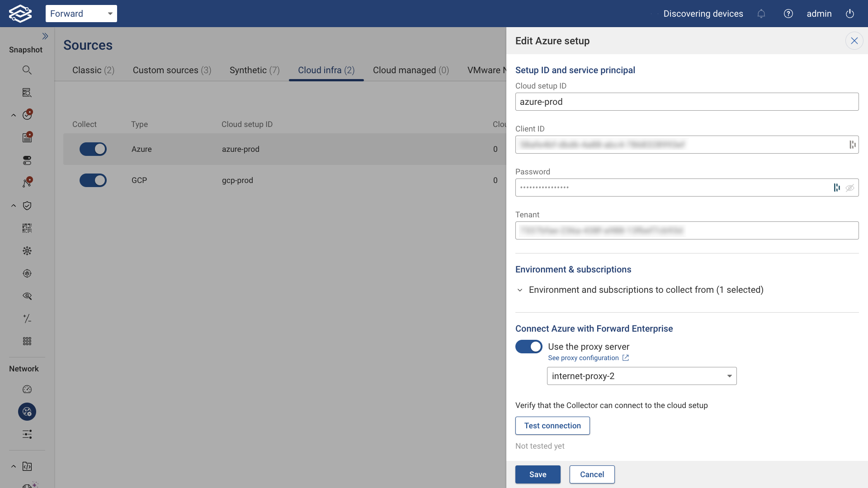
Task: Click the shield verification icon in sidebar
Action: pyautogui.click(x=27, y=206)
